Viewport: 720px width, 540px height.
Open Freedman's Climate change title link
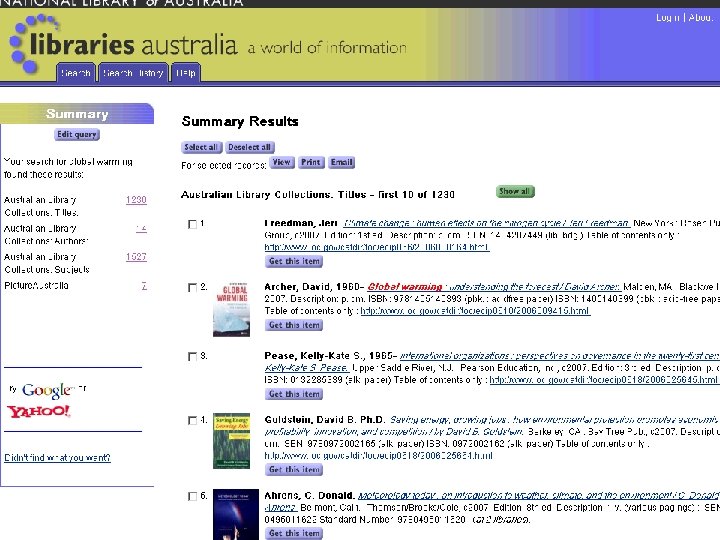coord(486,223)
